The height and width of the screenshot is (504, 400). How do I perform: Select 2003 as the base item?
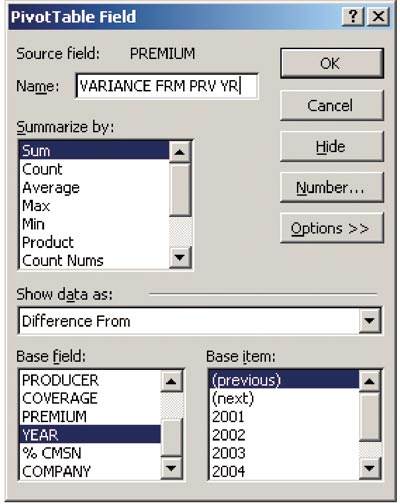coord(284,453)
